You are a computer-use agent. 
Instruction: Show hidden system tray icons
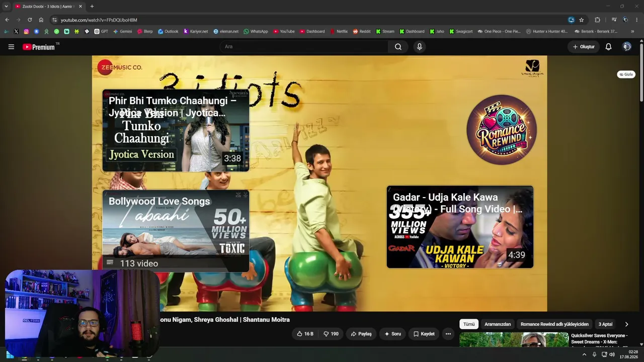(x=584, y=354)
